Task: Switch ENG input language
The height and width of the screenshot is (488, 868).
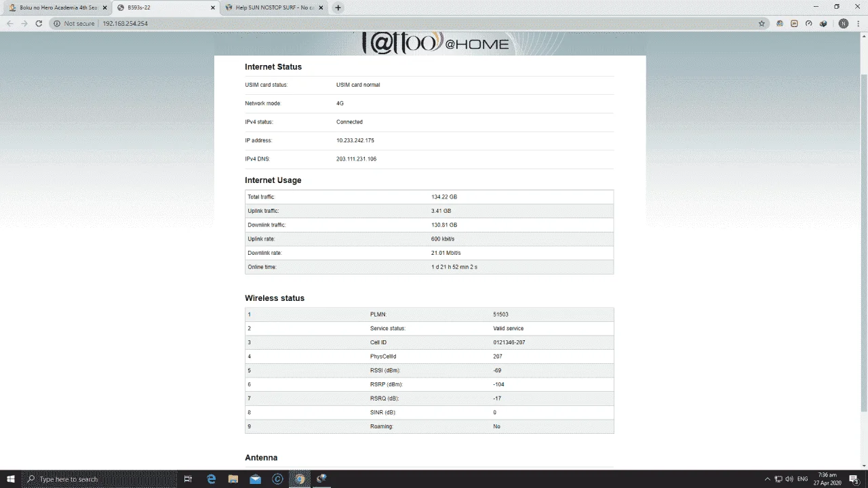Action: point(803,479)
